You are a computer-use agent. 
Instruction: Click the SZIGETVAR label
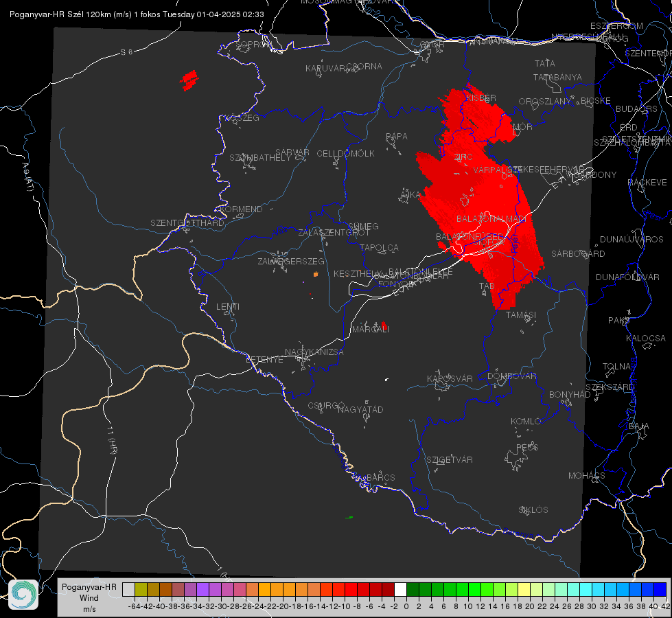[x=450, y=460]
